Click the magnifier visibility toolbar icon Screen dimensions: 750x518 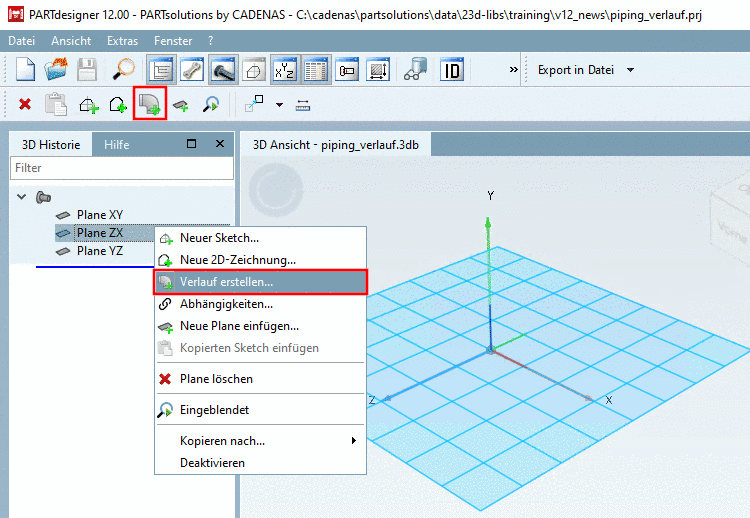click(x=210, y=104)
